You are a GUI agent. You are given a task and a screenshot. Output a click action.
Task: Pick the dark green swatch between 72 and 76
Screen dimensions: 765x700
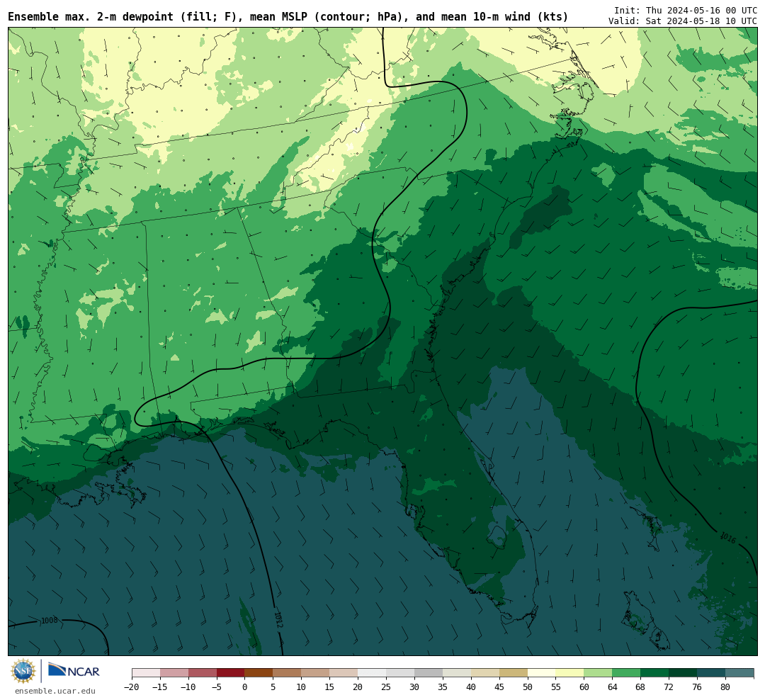[x=684, y=673]
